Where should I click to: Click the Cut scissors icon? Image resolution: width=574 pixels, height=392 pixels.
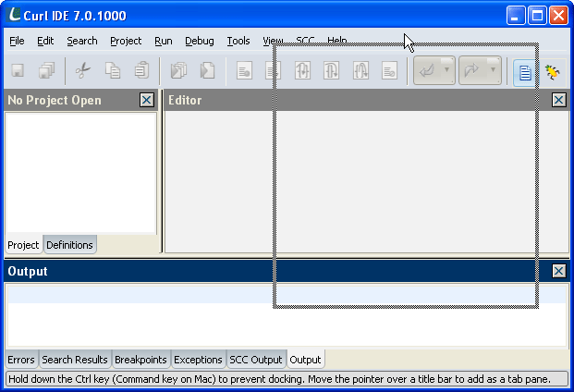click(x=82, y=71)
